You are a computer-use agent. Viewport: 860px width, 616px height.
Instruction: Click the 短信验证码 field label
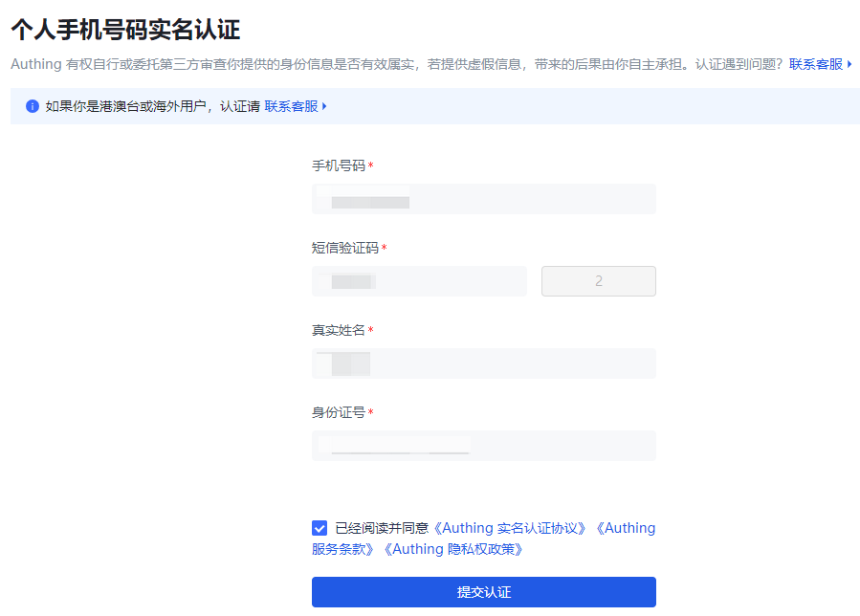coord(345,248)
